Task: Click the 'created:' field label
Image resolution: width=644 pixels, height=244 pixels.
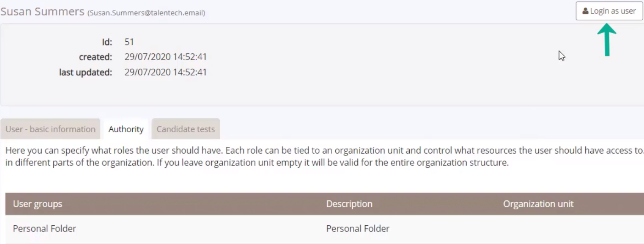Action: tap(96, 57)
